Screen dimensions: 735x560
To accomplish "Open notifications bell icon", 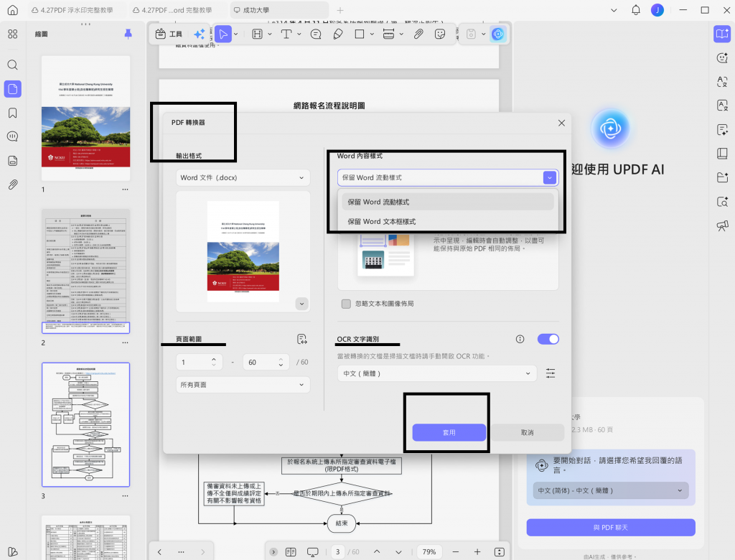I will click(636, 10).
